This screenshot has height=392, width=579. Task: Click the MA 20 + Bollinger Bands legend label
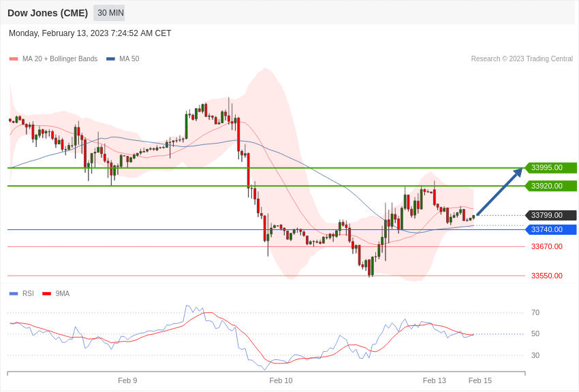(60, 59)
